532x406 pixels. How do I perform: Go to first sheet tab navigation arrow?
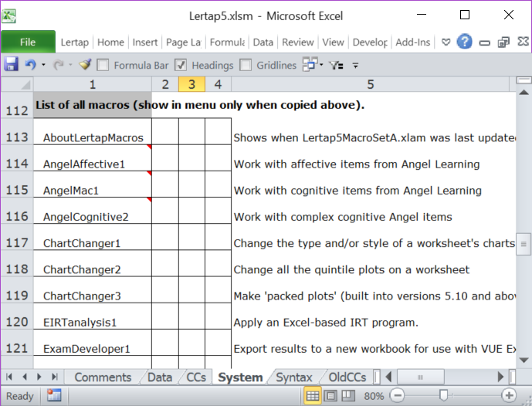point(9,377)
